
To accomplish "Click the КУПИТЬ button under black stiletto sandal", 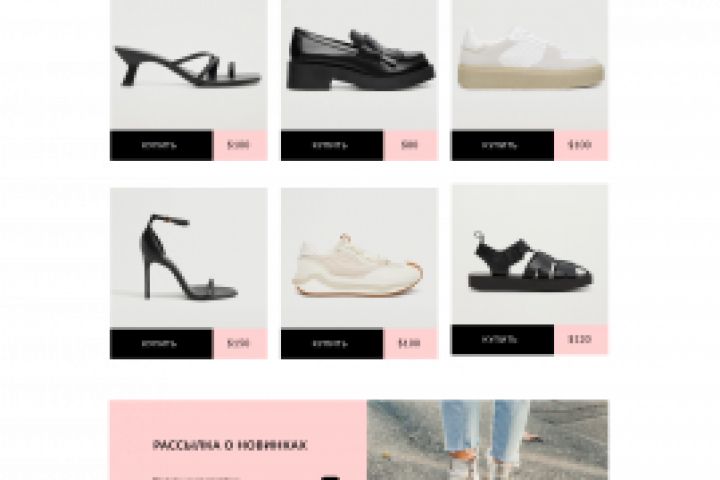I will point(161,344).
